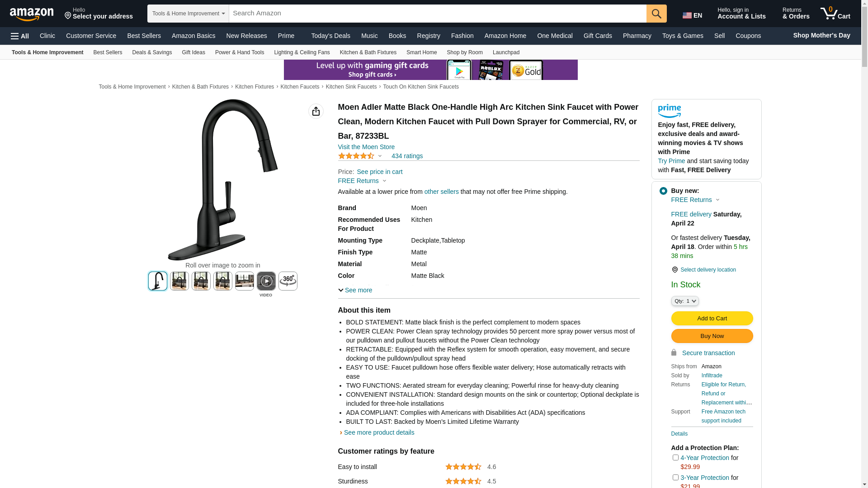Open the All hamburger menu
Screen dimensions: 868x488
pyautogui.click(x=20, y=36)
